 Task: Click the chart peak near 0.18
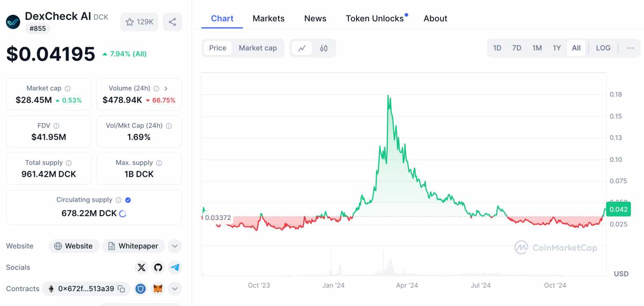coord(388,96)
